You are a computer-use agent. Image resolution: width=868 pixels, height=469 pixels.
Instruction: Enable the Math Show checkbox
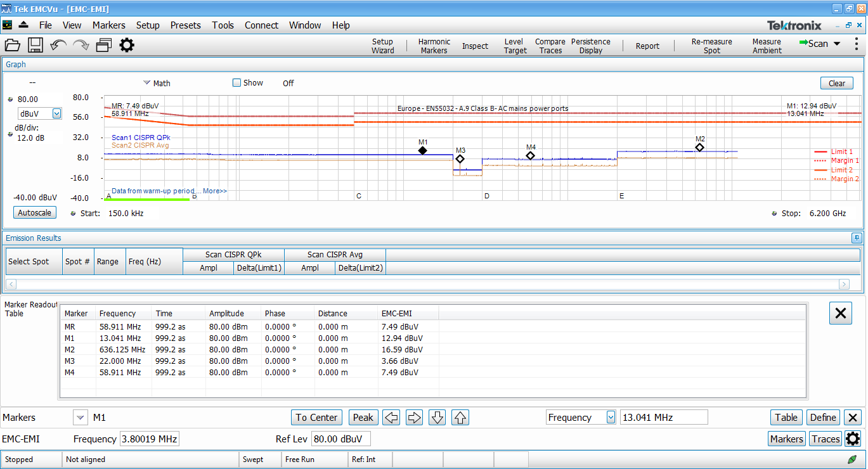tap(237, 83)
